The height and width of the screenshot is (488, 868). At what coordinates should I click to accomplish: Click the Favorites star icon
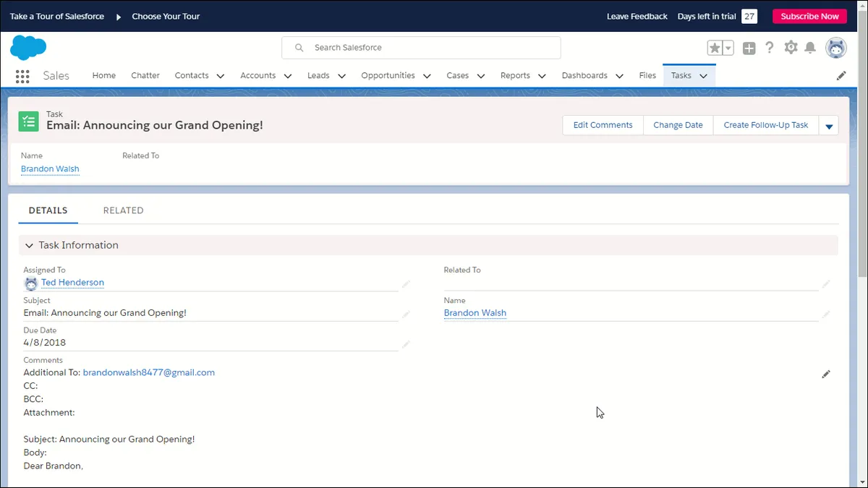coord(715,48)
